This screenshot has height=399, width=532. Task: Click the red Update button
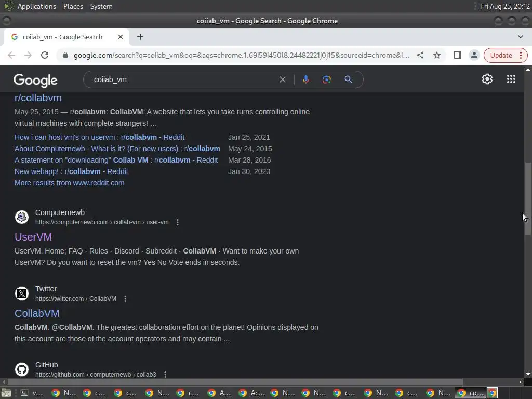tap(501, 55)
